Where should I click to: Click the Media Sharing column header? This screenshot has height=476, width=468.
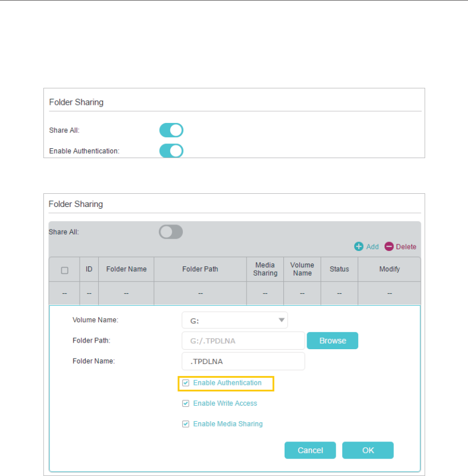(x=265, y=269)
